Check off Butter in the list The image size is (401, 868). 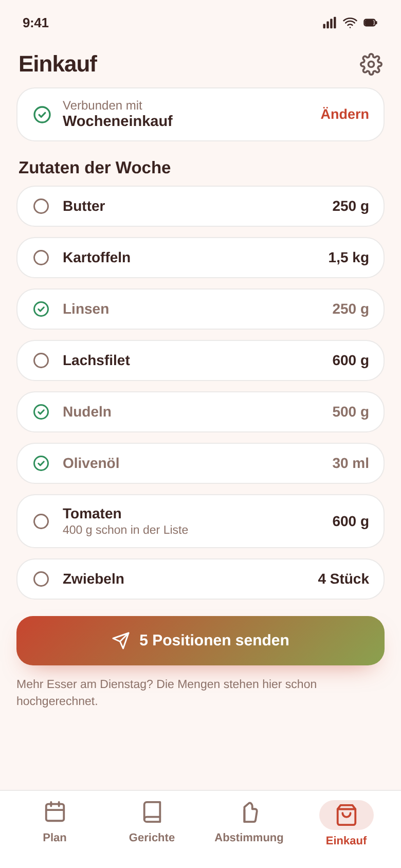[41, 206]
